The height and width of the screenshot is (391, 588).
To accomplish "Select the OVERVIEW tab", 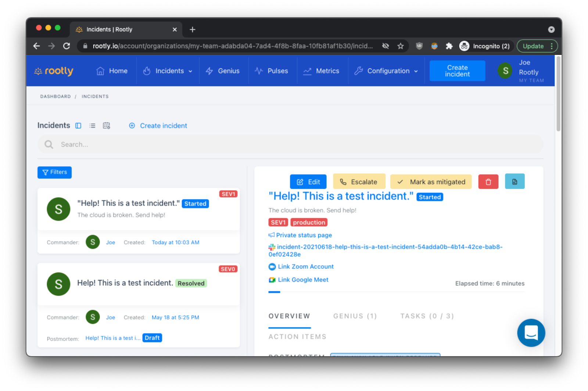I will [289, 316].
